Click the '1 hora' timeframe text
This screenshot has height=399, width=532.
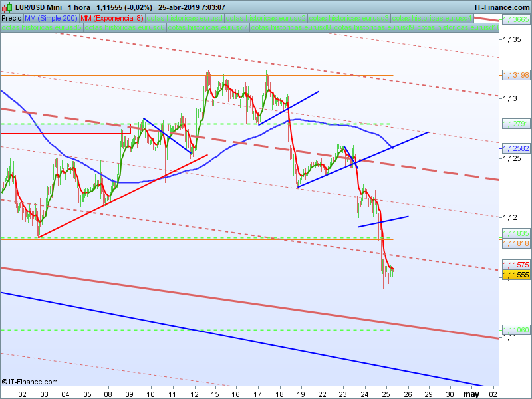coord(79,7)
